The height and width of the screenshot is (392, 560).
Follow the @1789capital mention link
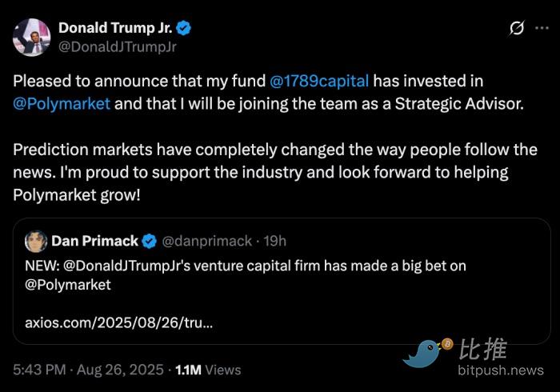click(318, 82)
